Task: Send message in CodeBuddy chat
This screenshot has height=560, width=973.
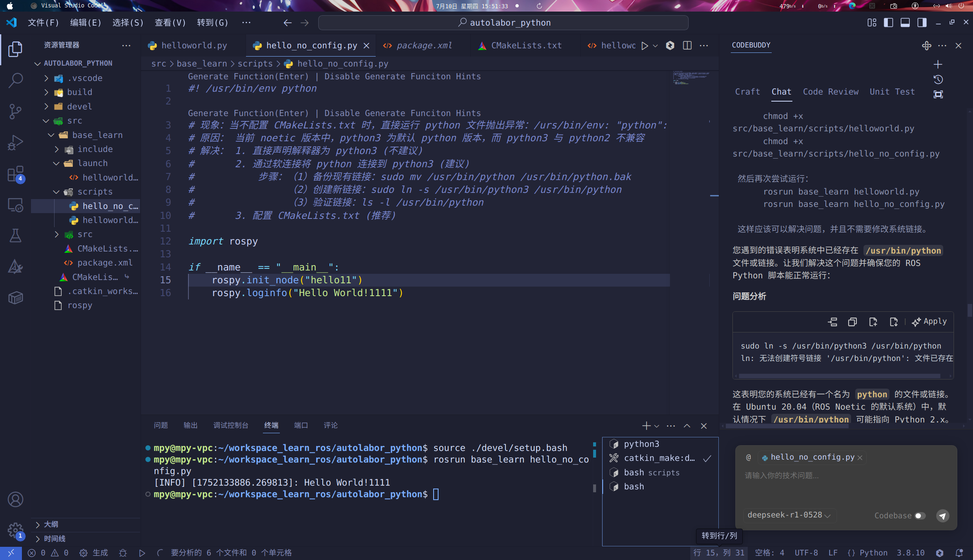Action: tap(942, 515)
